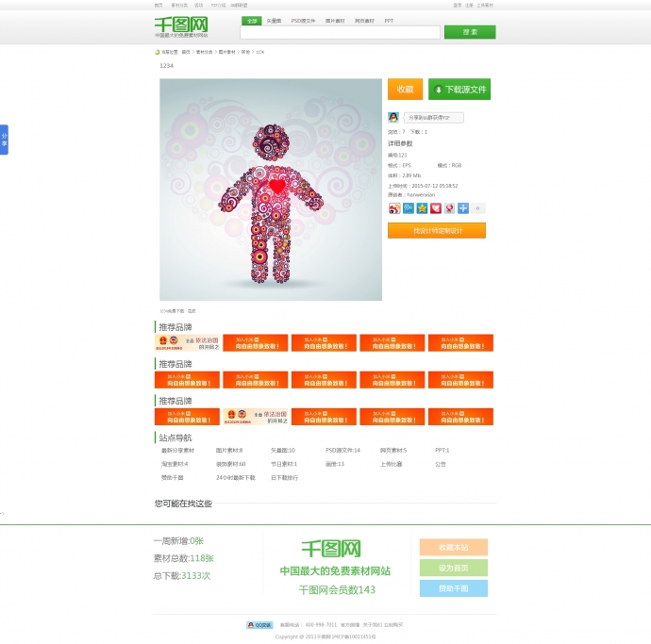This screenshot has width=651, height=644.
Task: Click the share count bubble showing 0
Action: [477, 208]
